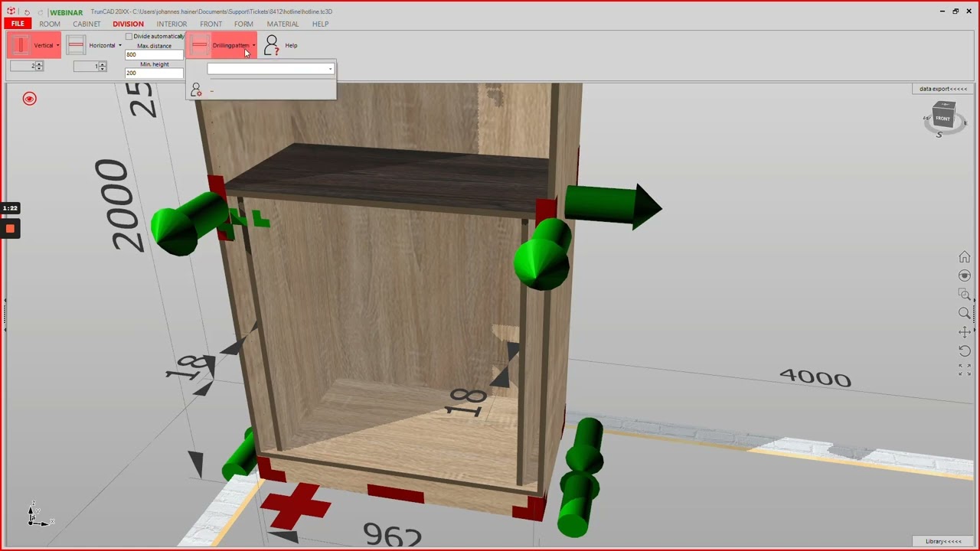Stop recording with the orange square button
Screen dimensions: 980x551
tap(10, 229)
